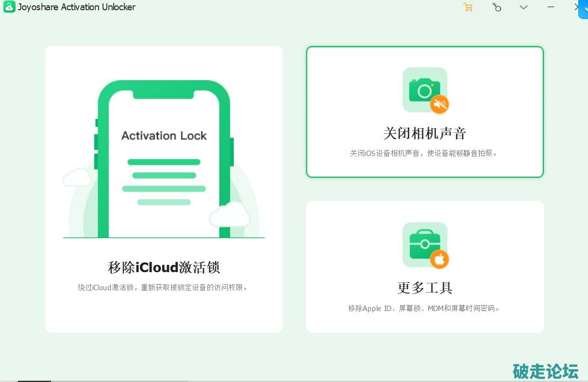Select the 关闭相机声音 heading
588x382 pixels.
pyautogui.click(x=424, y=133)
